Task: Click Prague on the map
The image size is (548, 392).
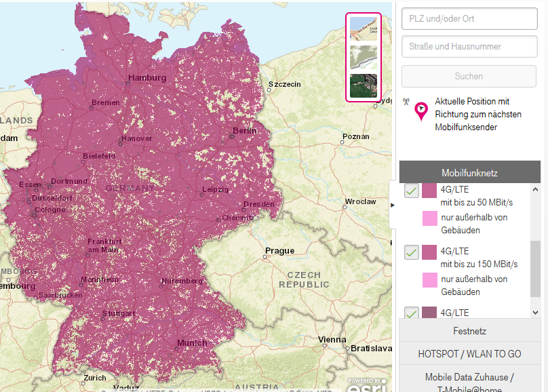Action: (279, 250)
